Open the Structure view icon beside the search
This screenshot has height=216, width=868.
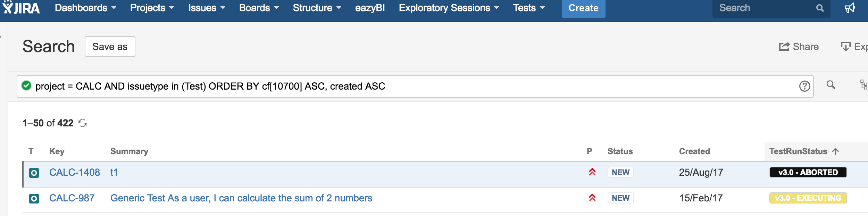coord(863,85)
